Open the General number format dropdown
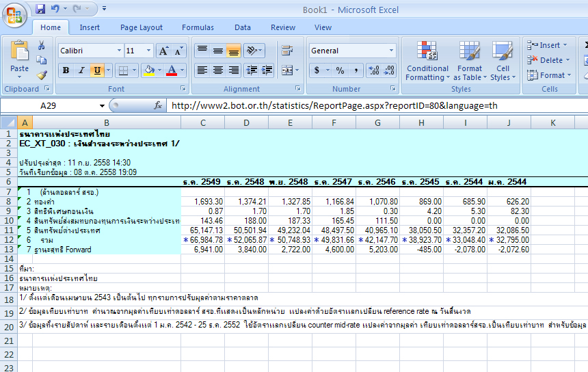Screen dimensions: 588x372 pos(391,51)
